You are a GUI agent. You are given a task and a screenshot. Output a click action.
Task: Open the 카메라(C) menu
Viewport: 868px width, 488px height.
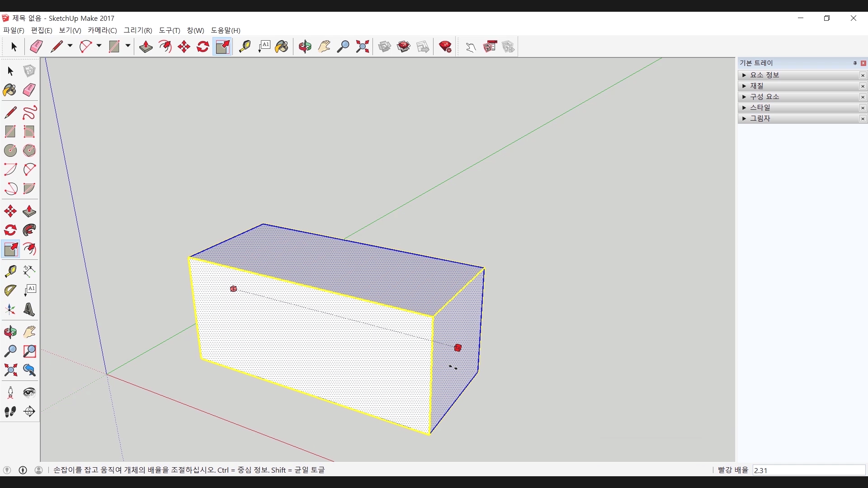102,30
